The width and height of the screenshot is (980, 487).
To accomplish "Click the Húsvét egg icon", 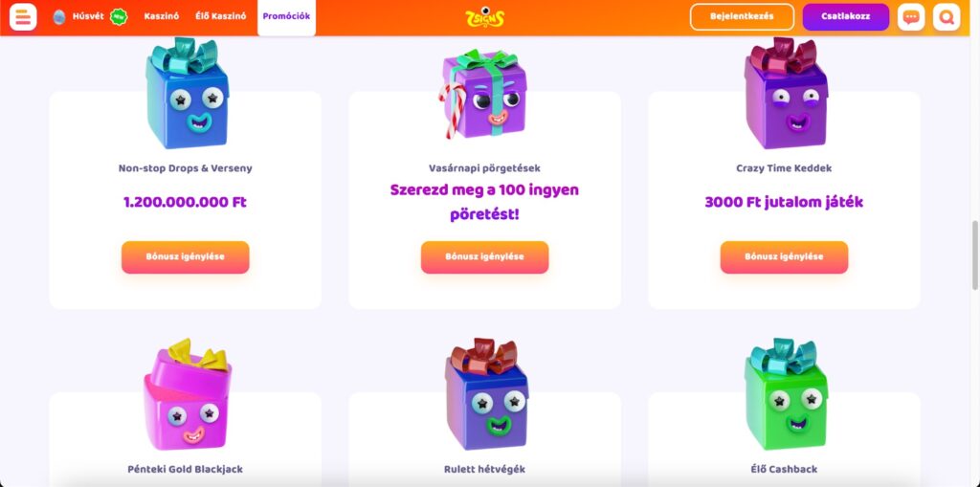I will point(59,17).
